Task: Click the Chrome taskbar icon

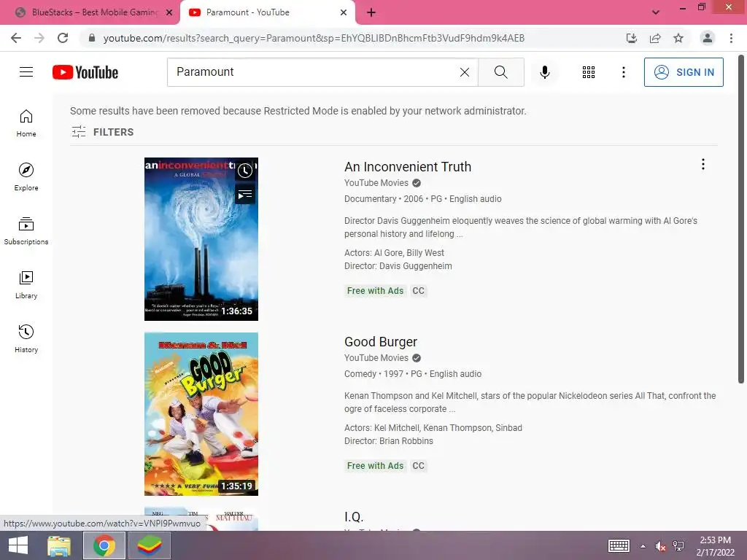Action: tap(104, 545)
